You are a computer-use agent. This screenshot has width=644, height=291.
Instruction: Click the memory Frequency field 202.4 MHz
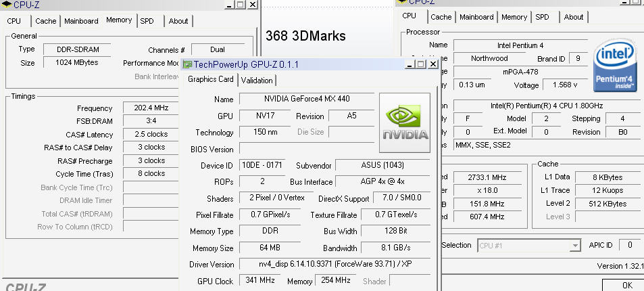coord(151,108)
